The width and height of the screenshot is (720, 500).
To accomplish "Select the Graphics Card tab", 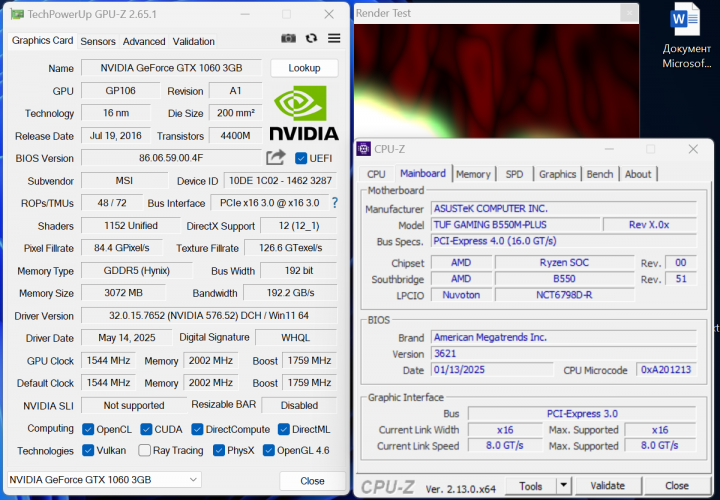I will pyautogui.click(x=42, y=40).
